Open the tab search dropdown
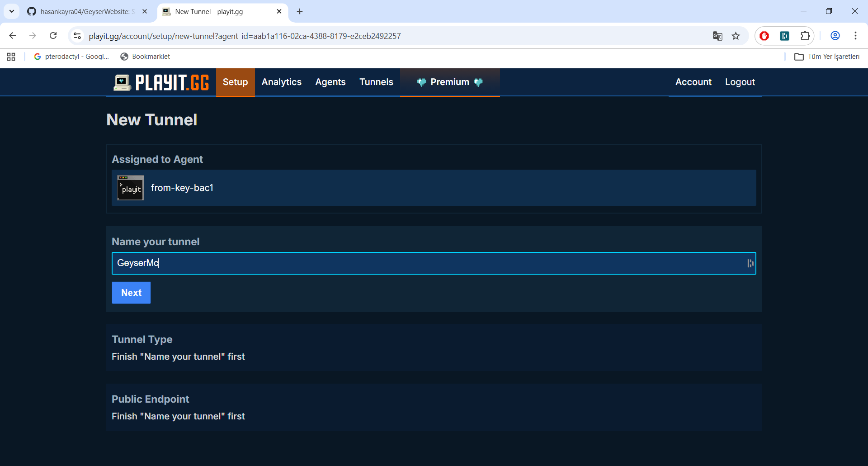868x466 pixels. click(x=12, y=11)
